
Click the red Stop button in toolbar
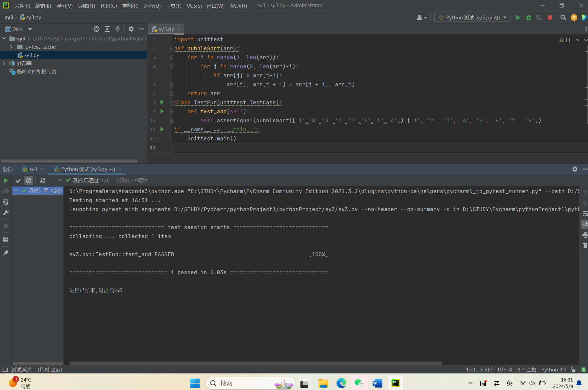(550, 17)
